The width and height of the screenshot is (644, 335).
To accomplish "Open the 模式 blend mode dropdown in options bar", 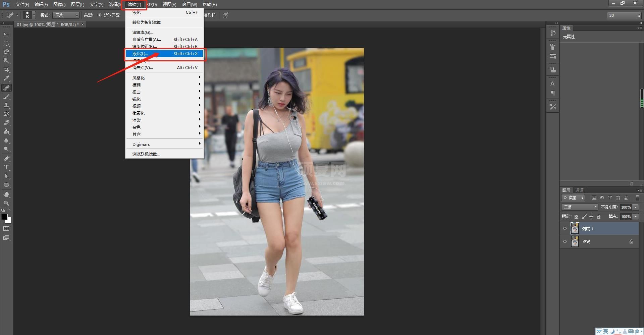I will 66,15.
